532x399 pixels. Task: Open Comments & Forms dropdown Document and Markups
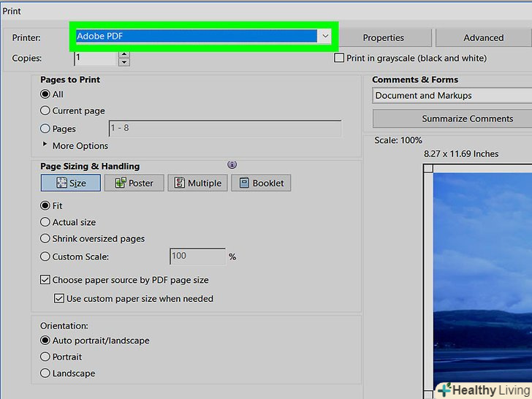[x=452, y=96]
